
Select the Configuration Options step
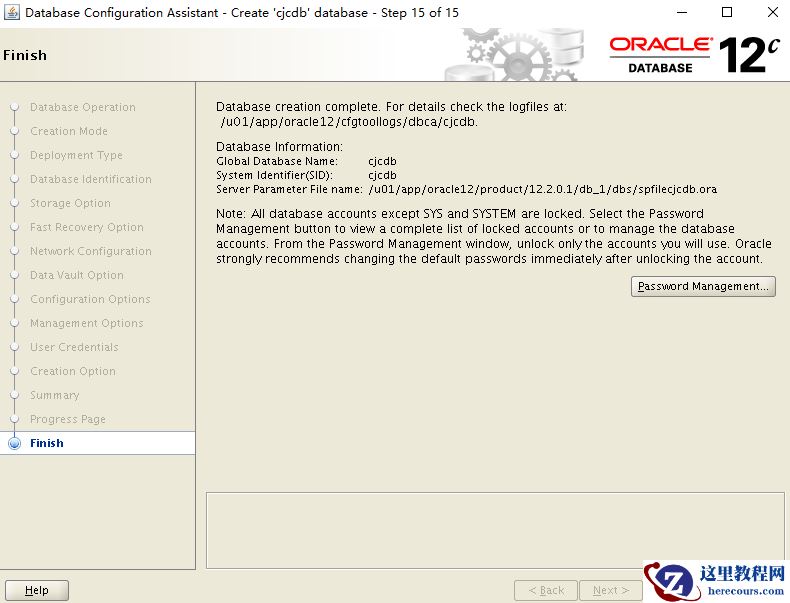(90, 299)
